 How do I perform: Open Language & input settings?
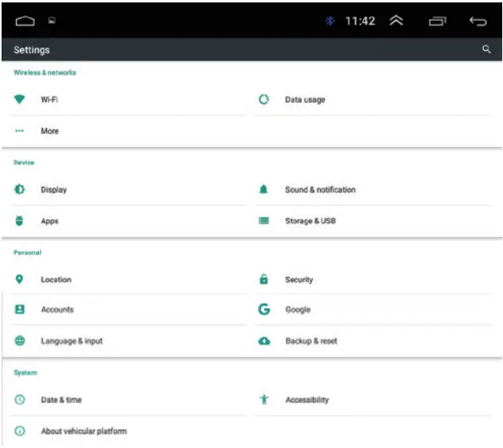(128, 341)
